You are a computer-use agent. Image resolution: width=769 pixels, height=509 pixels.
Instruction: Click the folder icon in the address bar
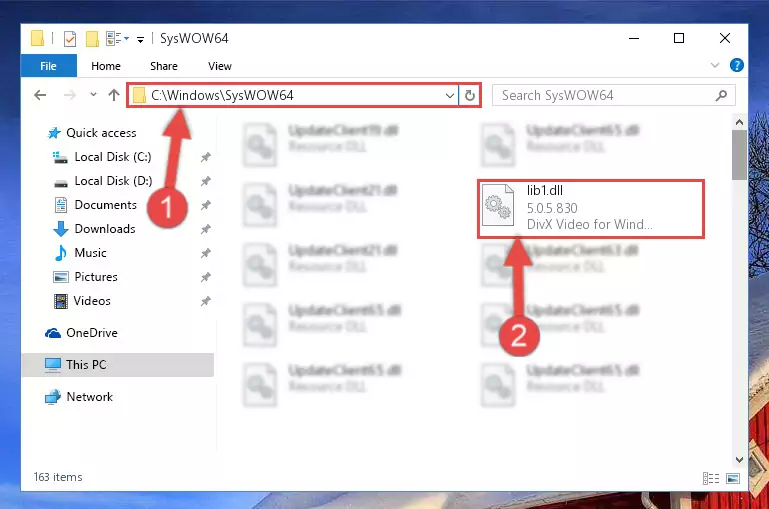pyautogui.click(x=139, y=95)
